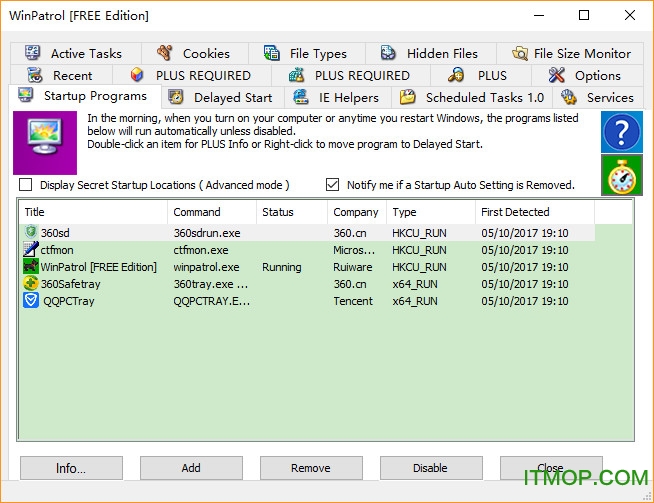Click the green stopwatch timer icon
This screenshot has width=654, height=503.
(621, 175)
